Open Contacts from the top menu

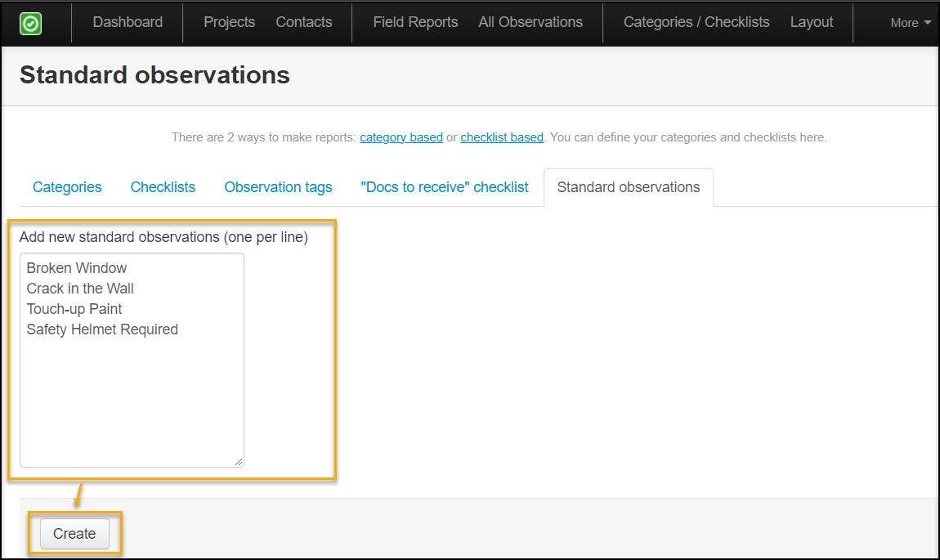coord(304,23)
